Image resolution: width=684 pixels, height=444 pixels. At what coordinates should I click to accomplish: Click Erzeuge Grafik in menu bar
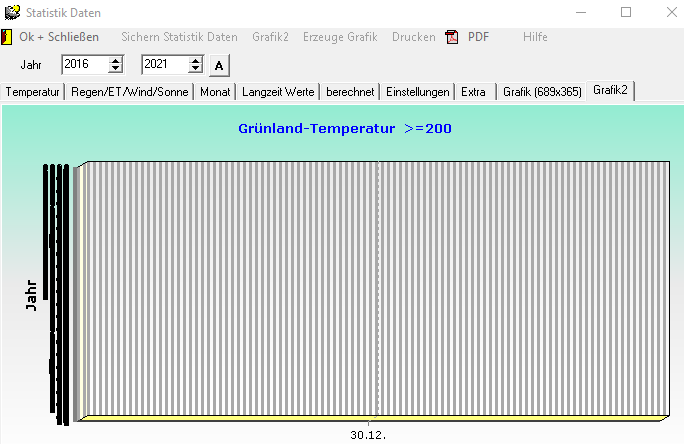click(340, 37)
